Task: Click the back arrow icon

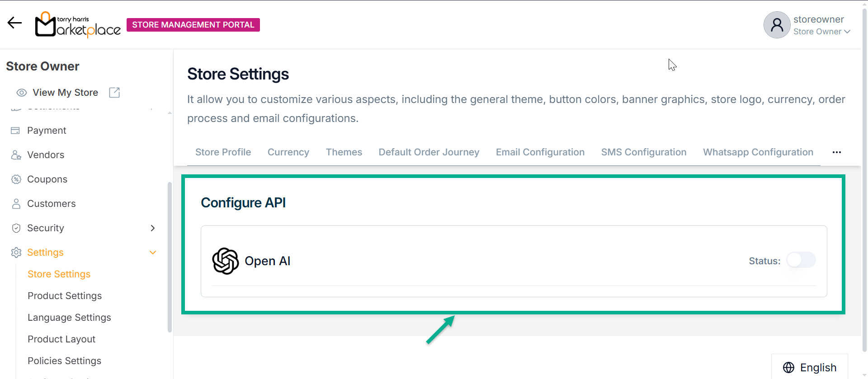Action: coord(14,23)
